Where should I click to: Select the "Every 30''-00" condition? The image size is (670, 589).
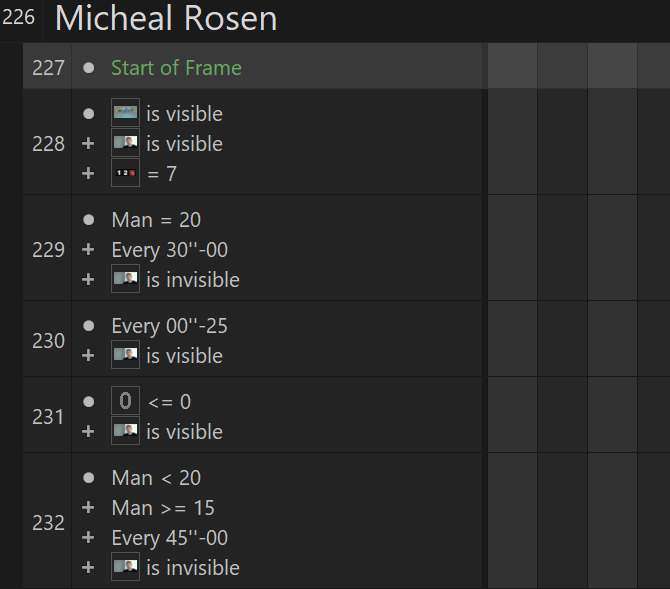pyautogui.click(x=170, y=250)
